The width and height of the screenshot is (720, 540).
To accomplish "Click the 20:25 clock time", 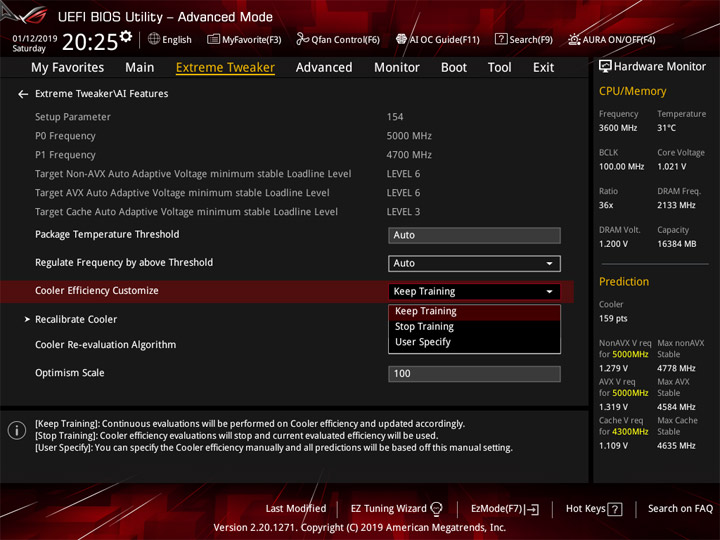I will tap(90, 42).
